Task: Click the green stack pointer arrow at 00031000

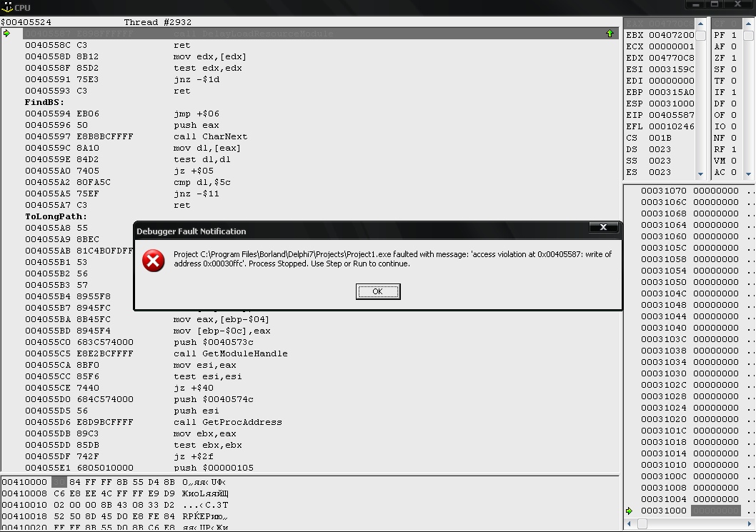Action: 630,511
